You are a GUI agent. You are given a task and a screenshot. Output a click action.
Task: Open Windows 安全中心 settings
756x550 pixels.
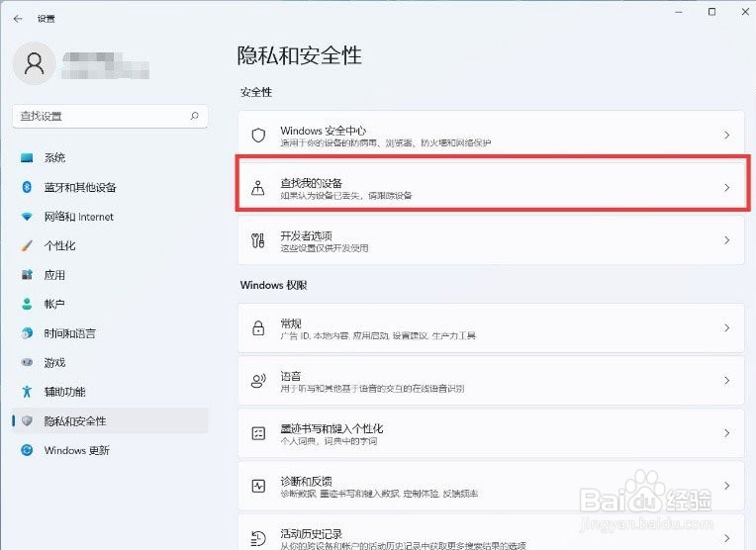(492, 135)
